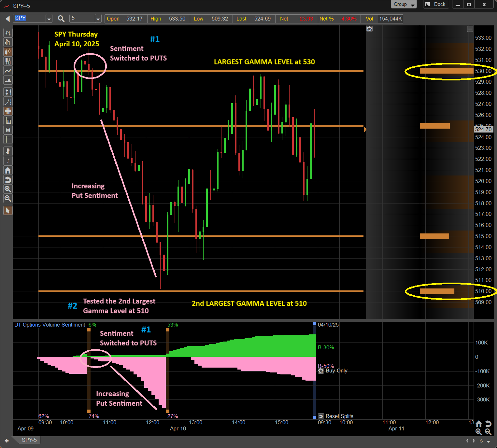The height and width of the screenshot is (448, 497).
Task: Zoom out using left toolbar magnifier
Action: pyautogui.click(x=8, y=199)
